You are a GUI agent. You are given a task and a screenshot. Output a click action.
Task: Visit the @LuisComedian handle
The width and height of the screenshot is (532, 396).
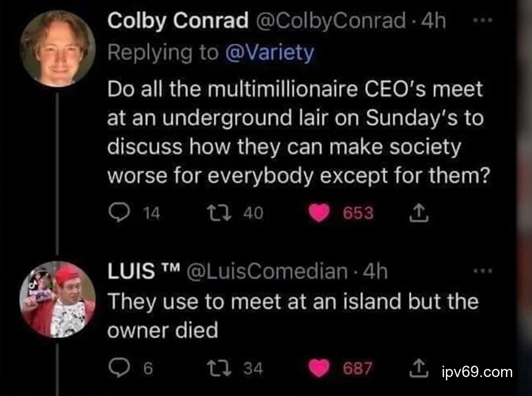267,272
